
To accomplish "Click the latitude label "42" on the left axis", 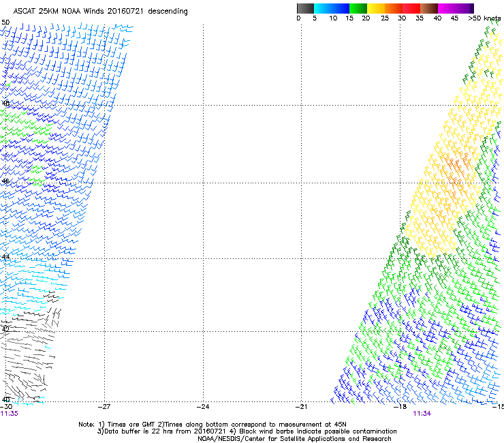I will (5, 329).
